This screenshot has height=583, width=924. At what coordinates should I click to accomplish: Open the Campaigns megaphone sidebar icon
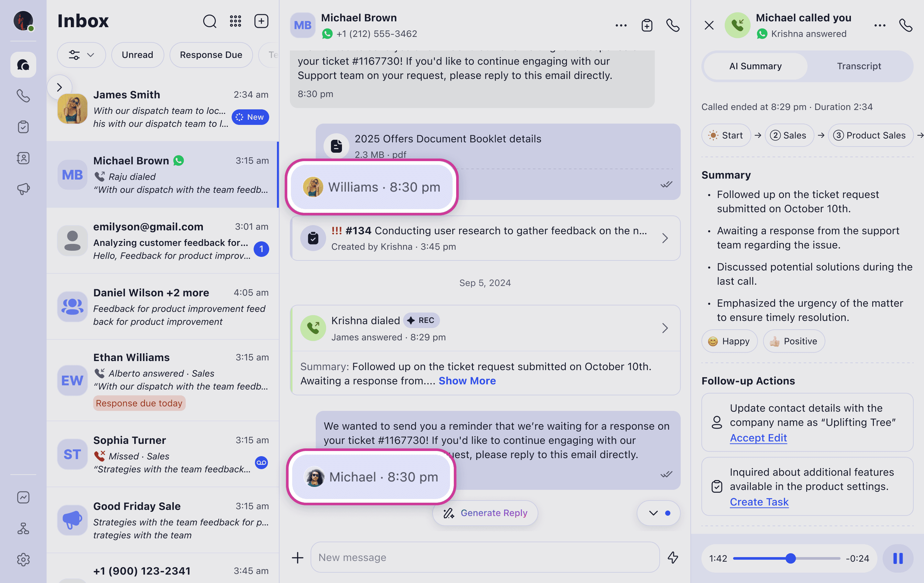click(23, 189)
